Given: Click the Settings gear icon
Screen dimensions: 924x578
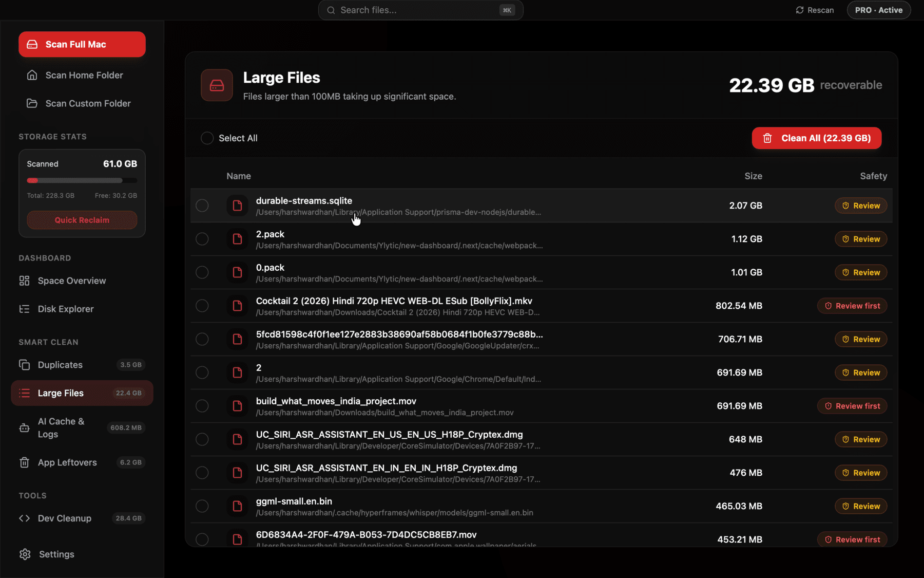Looking at the screenshot, I should tap(25, 554).
